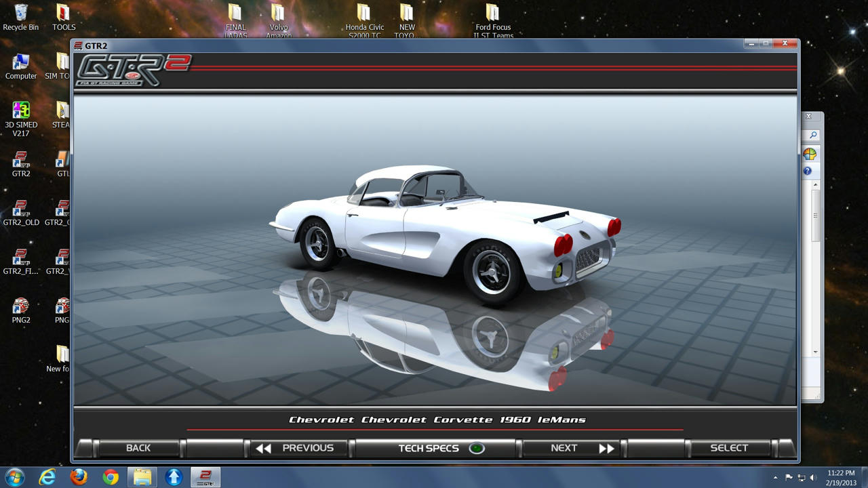Open the NEW TOYO folder
The width and height of the screenshot is (868, 488).
tap(406, 20)
